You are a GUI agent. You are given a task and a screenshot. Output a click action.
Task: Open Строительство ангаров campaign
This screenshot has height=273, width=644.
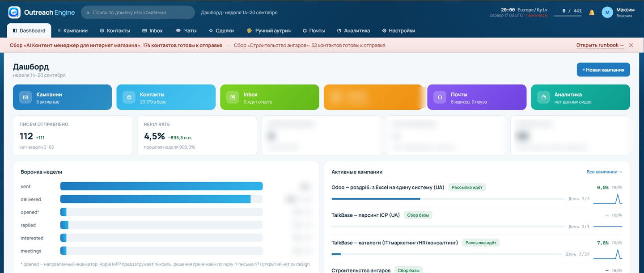pyautogui.click(x=361, y=270)
